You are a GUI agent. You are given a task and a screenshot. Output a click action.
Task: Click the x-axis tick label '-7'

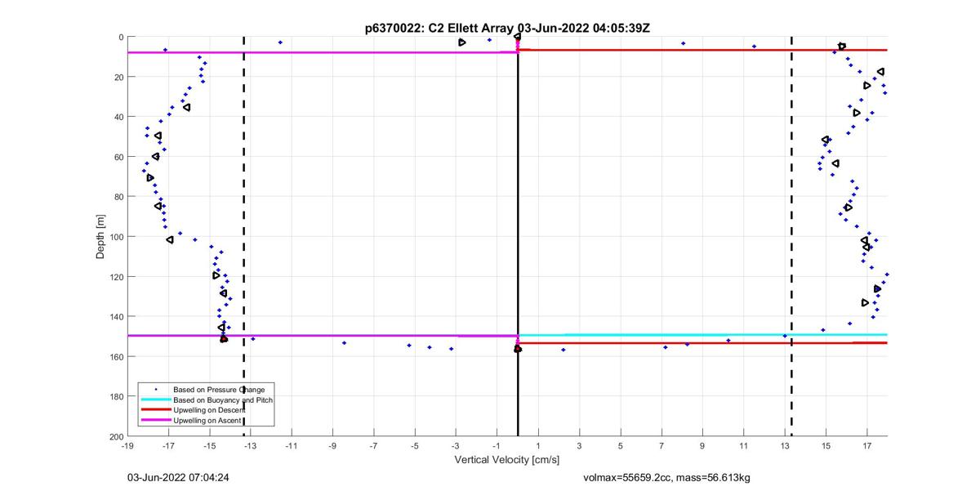click(373, 446)
